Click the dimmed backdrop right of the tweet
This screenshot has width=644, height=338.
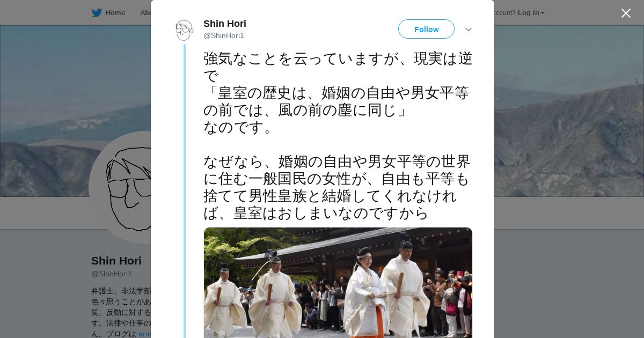click(x=569, y=268)
